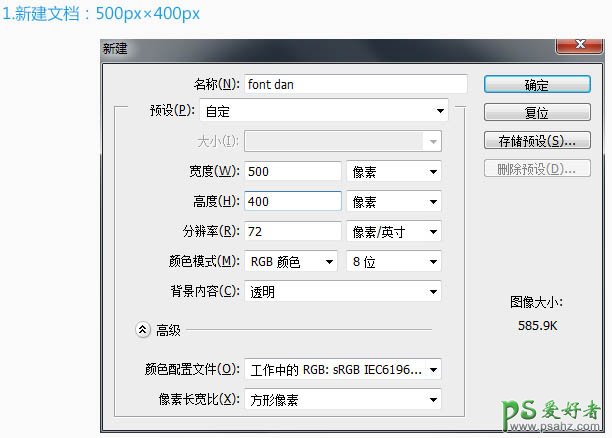Click the 宽度 width field showing 500

(x=292, y=171)
